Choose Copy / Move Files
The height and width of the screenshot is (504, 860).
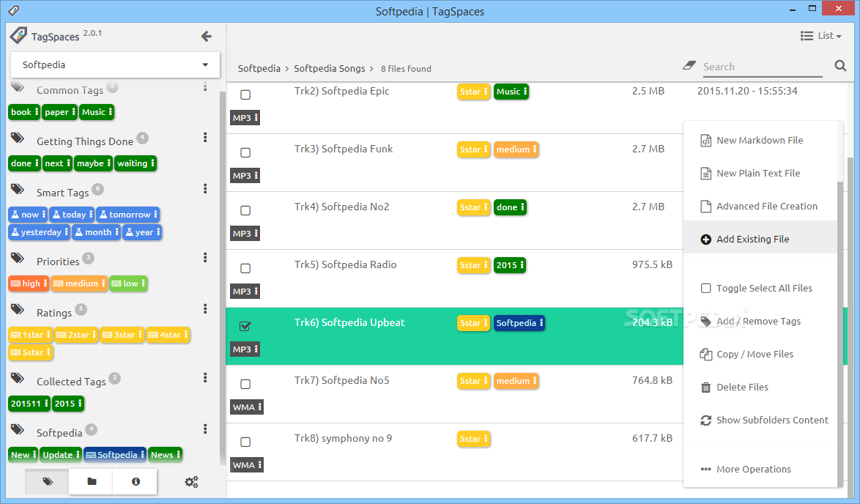pyautogui.click(x=760, y=355)
